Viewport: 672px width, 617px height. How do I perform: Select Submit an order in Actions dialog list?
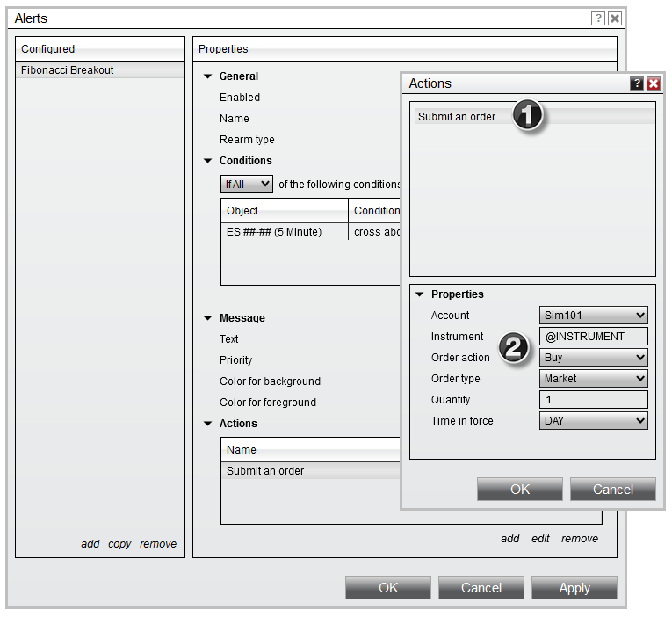(457, 117)
